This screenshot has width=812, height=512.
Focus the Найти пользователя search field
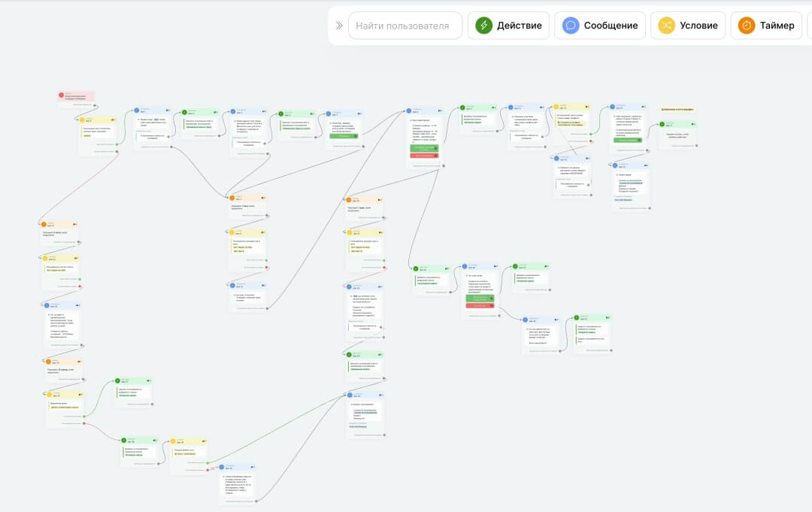tap(405, 26)
